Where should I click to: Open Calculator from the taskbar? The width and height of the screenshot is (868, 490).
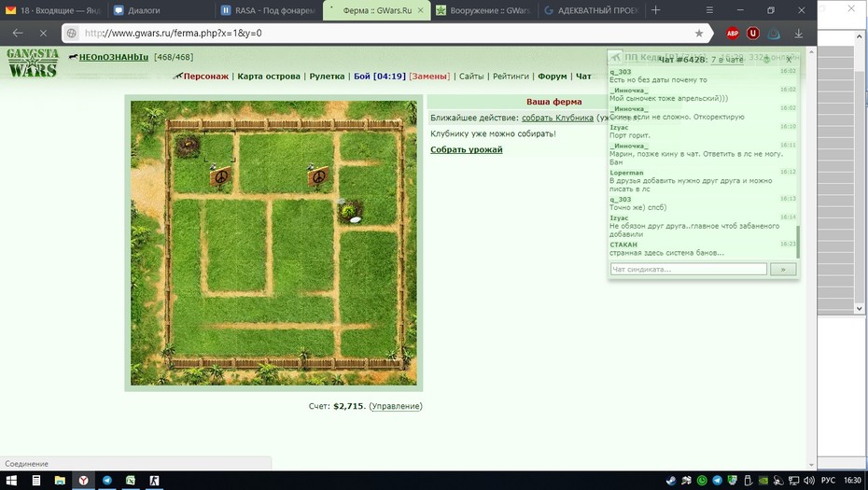pos(36,481)
